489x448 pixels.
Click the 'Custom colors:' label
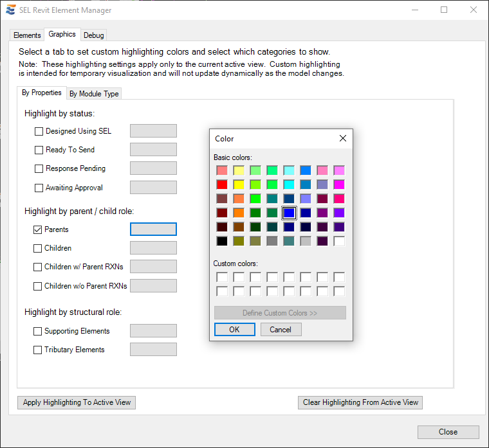tap(235, 264)
